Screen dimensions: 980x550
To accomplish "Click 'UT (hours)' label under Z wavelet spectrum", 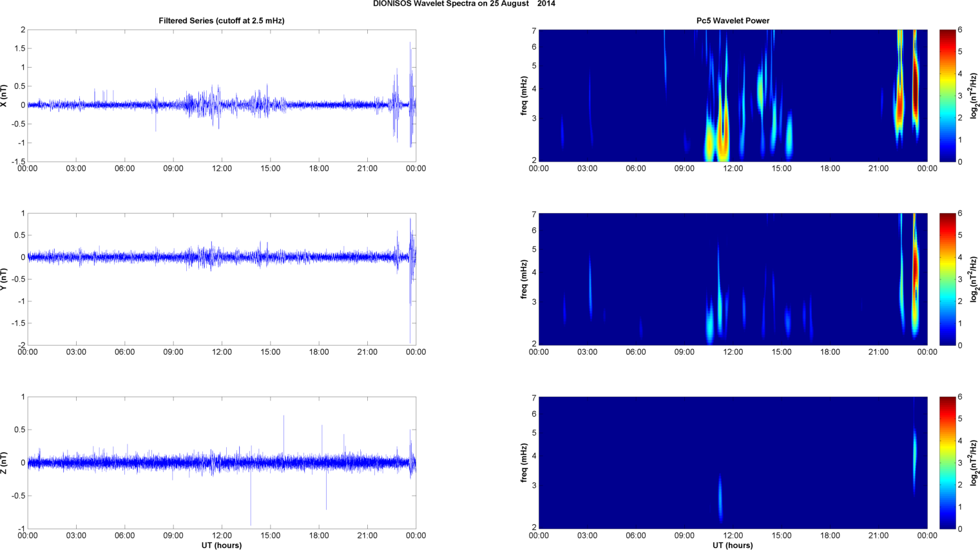I will (x=733, y=545).
